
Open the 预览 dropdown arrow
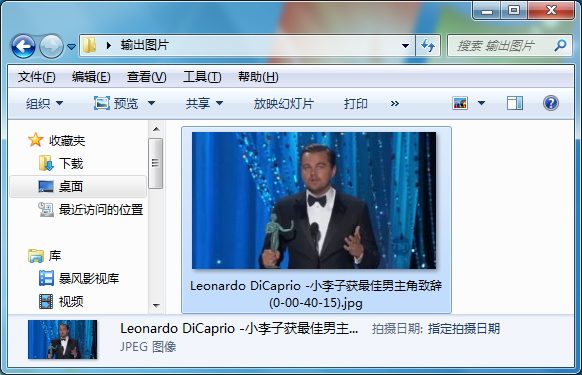coord(151,103)
